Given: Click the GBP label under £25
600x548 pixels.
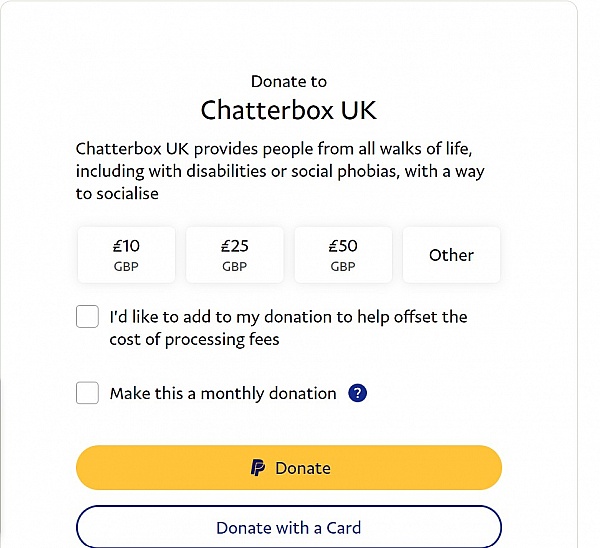Looking at the screenshot, I should click(x=235, y=266).
